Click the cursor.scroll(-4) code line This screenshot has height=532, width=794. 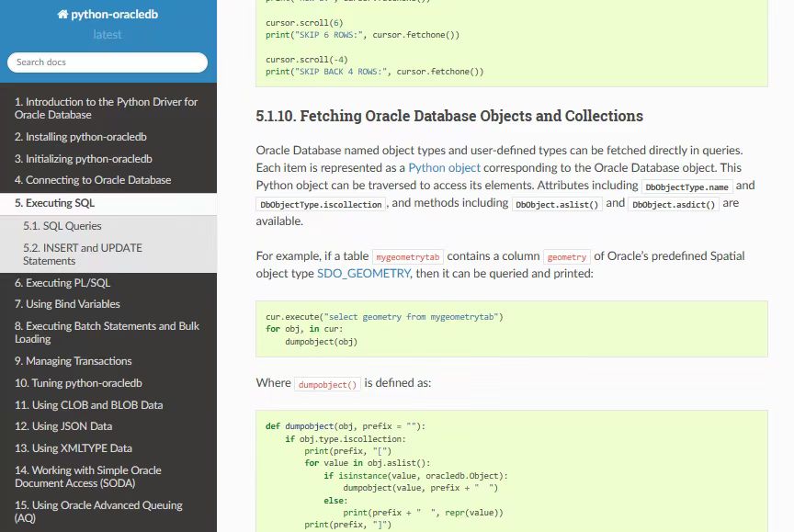307,59
